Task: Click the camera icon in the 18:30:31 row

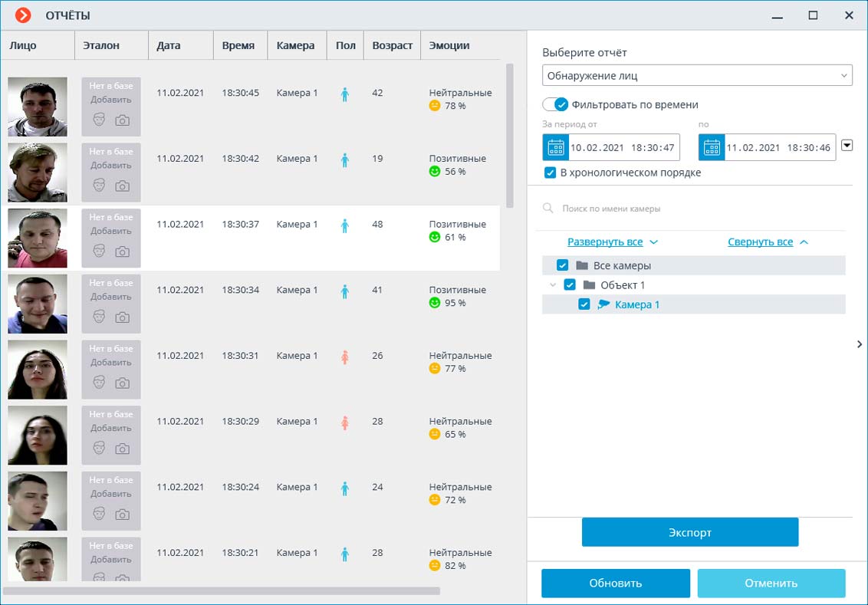Action: click(123, 383)
